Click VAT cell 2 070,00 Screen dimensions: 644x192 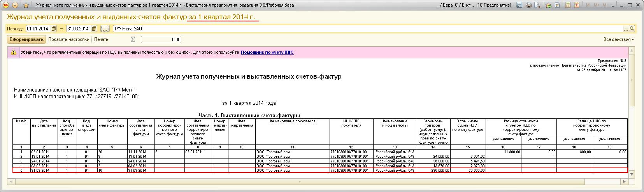pyautogui.click(x=468, y=166)
